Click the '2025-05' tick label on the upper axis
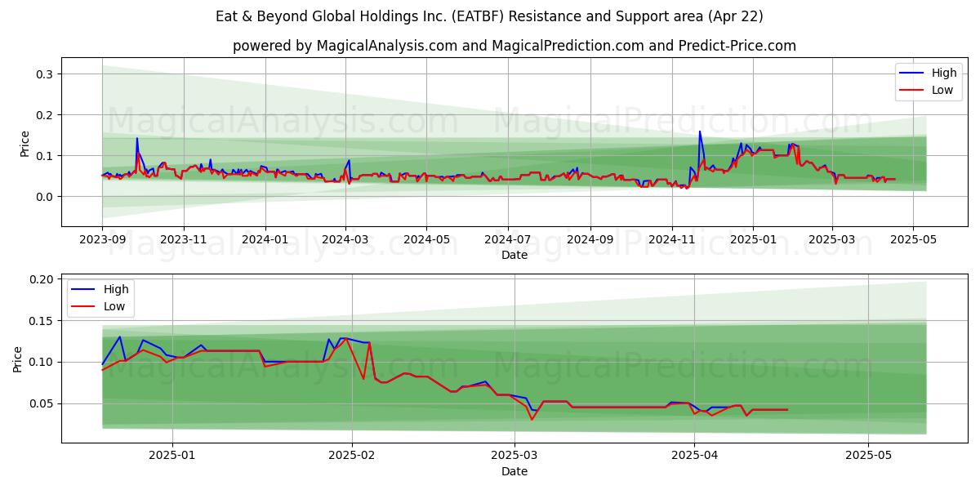The height and width of the screenshot is (490, 980). click(x=913, y=240)
